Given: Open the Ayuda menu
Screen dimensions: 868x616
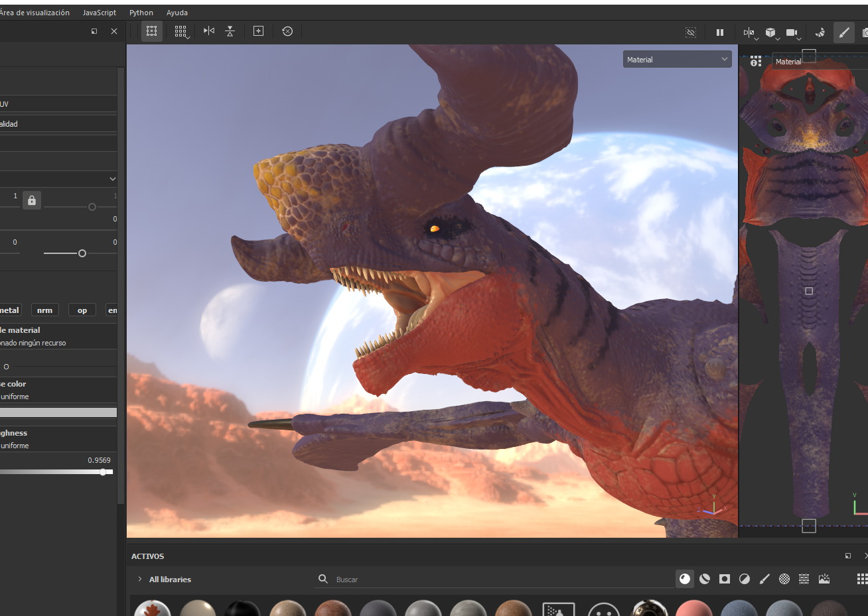Looking at the screenshot, I should 177,13.
